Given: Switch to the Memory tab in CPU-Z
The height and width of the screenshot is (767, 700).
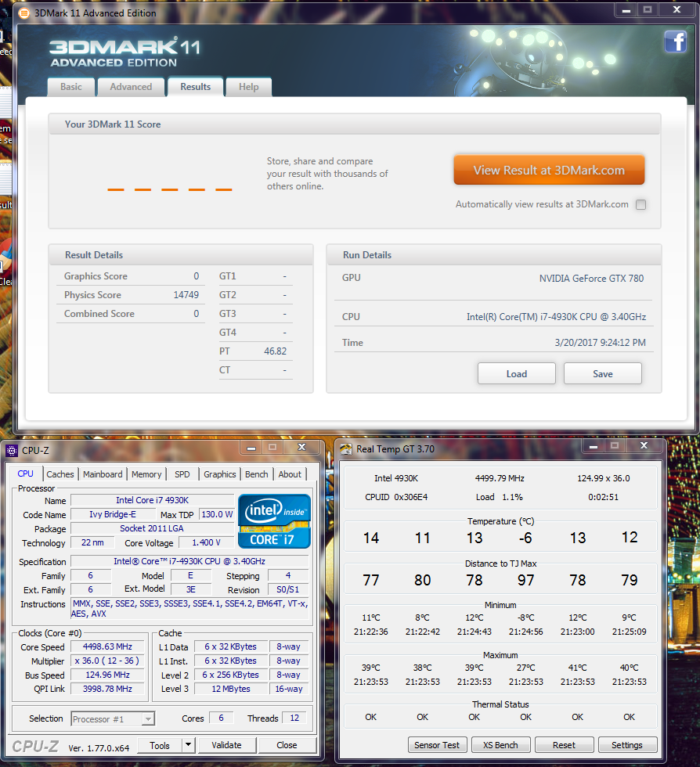Looking at the screenshot, I should [x=146, y=474].
